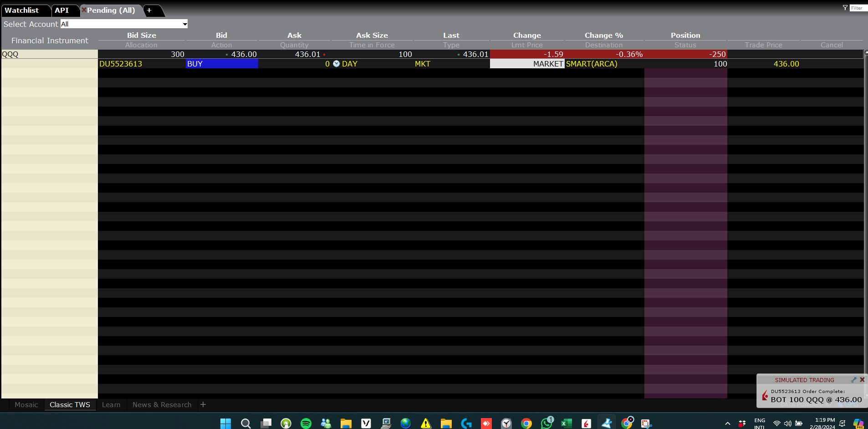The height and width of the screenshot is (429, 868).
Task: Open the Select Account dropdown
Action: click(x=124, y=24)
